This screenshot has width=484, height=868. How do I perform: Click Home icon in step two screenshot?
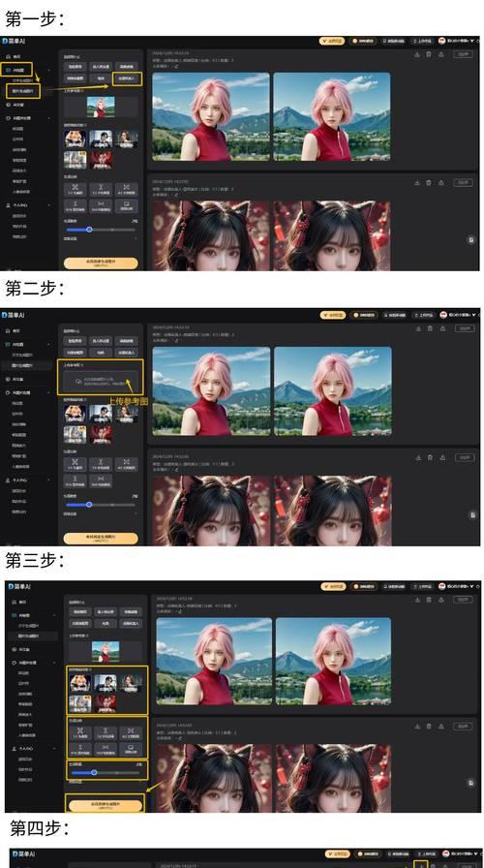(x=8, y=330)
